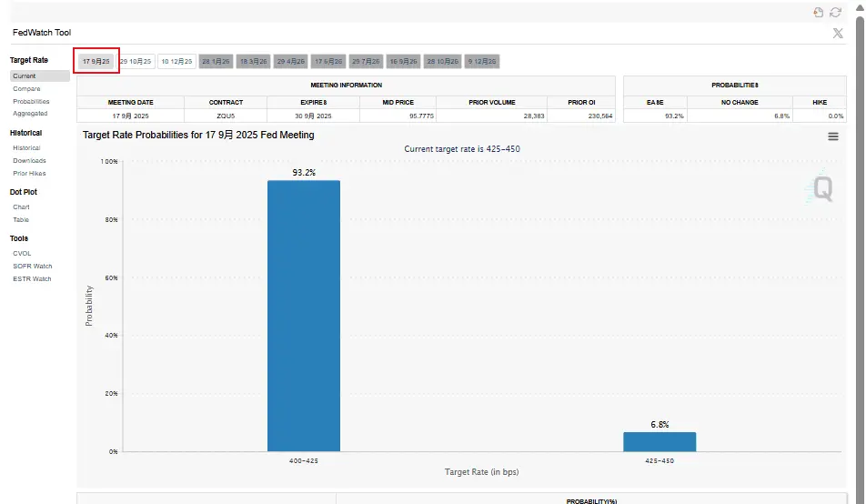Click the 95.7775 mid price cell

point(398,116)
